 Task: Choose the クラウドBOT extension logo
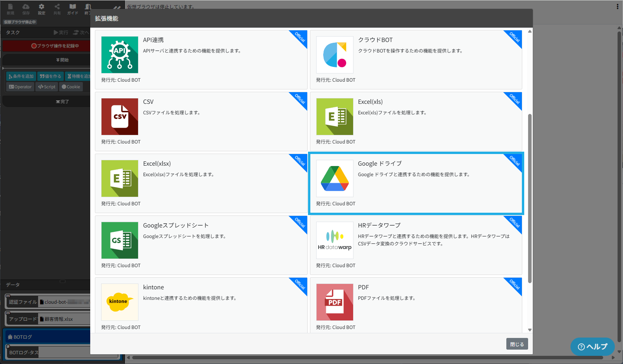pos(335,55)
